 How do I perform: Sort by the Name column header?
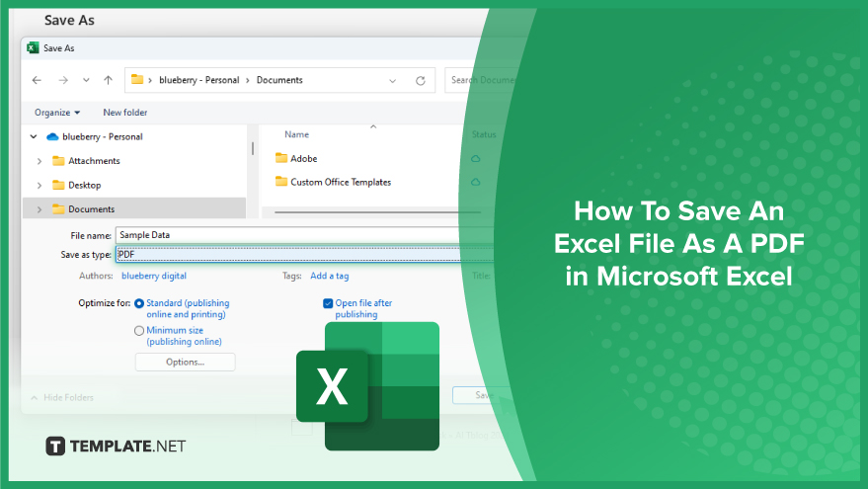click(296, 134)
